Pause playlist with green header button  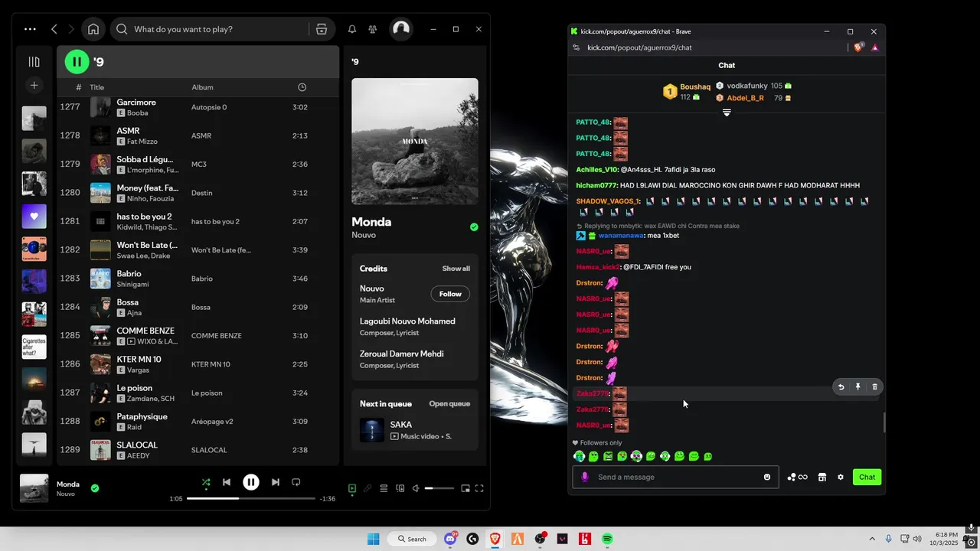tap(77, 61)
